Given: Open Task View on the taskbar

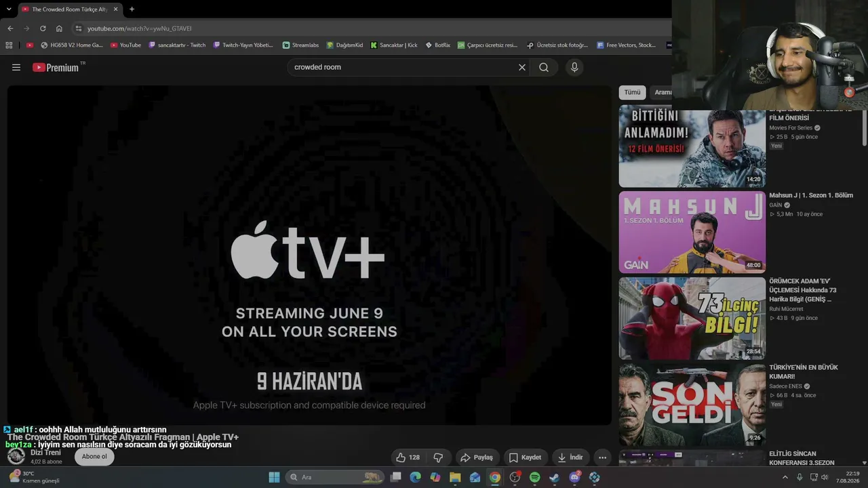Looking at the screenshot, I should coord(396,477).
